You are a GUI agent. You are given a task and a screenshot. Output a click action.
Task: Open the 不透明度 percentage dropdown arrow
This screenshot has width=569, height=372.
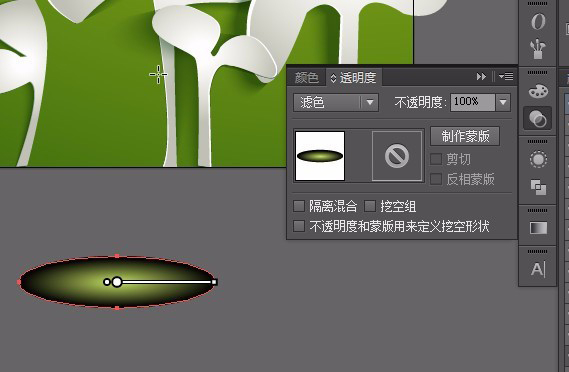503,102
